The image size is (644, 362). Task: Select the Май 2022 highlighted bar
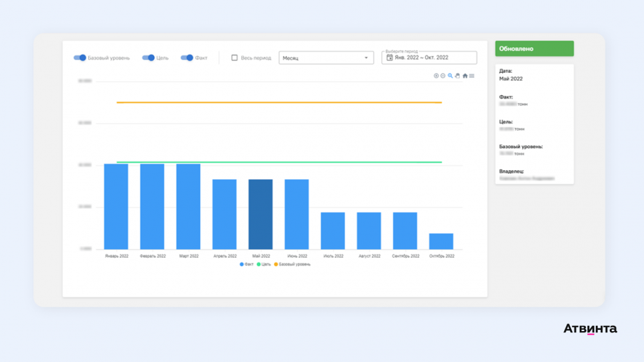point(260,214)
